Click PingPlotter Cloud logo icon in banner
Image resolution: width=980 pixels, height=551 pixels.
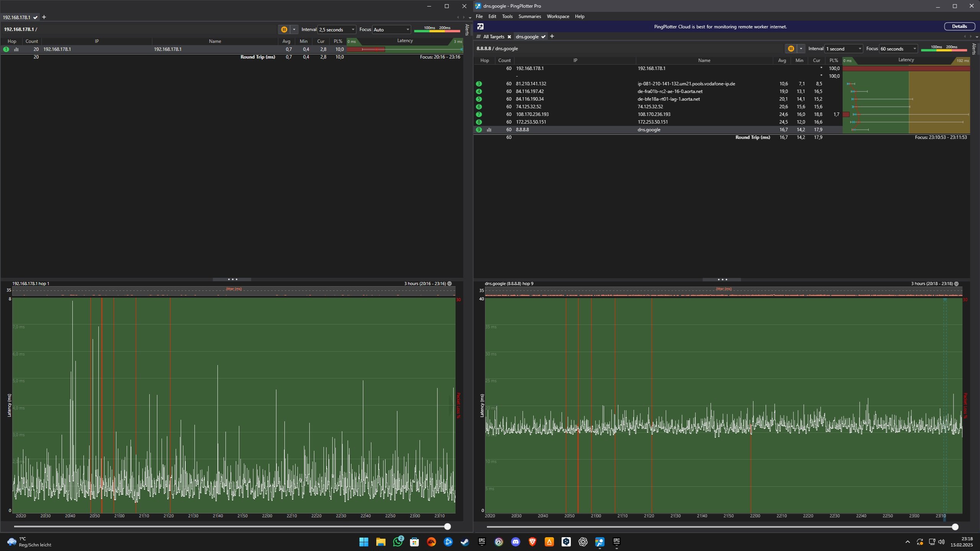pos(480,26)
